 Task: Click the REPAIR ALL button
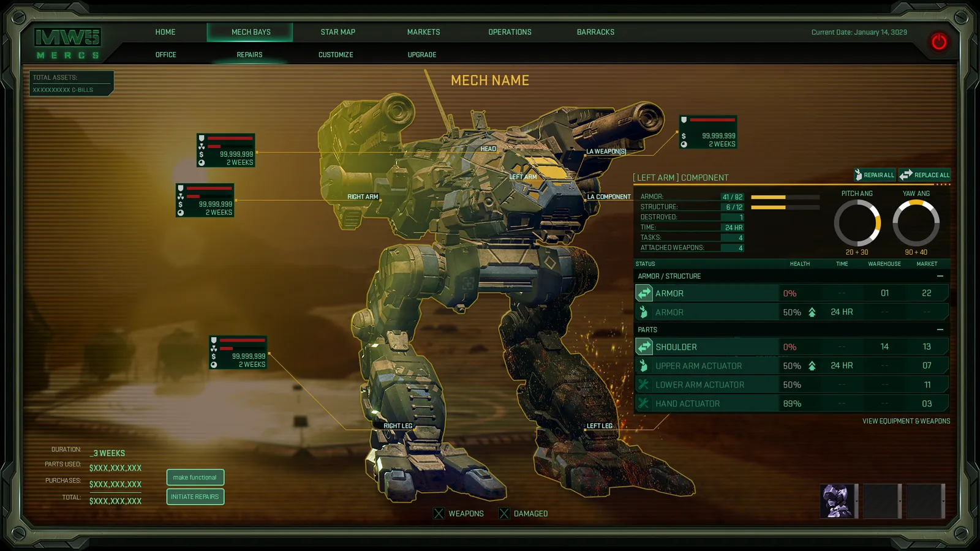click(x=875, y=174)
